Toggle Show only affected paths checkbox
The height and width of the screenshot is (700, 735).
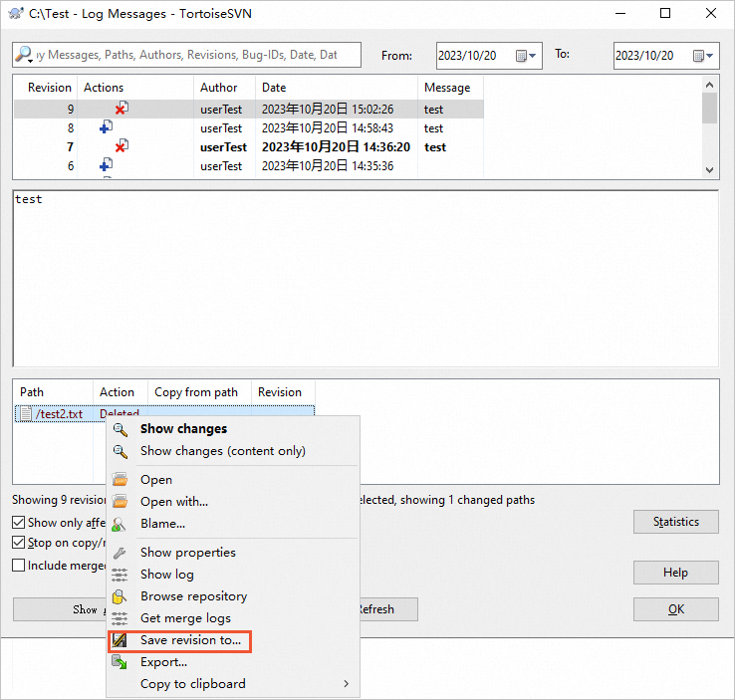(x=18, y=522)
